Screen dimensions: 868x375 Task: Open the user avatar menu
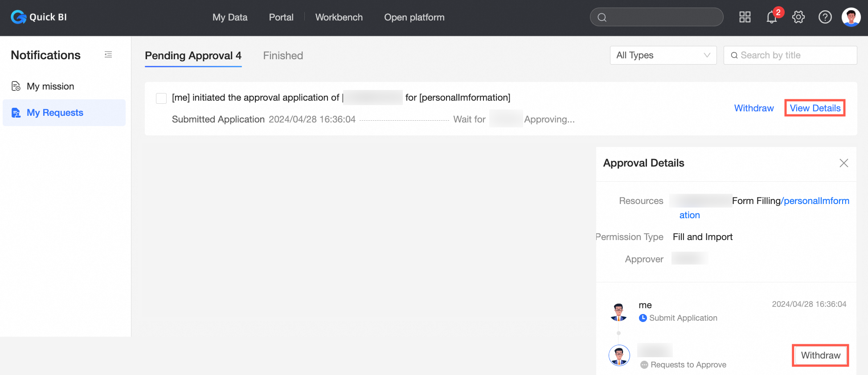(x=851, y=17)
